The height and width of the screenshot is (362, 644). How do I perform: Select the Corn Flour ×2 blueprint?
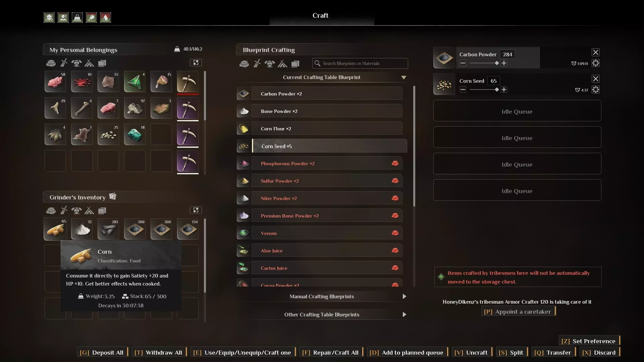tap(320, 129)
